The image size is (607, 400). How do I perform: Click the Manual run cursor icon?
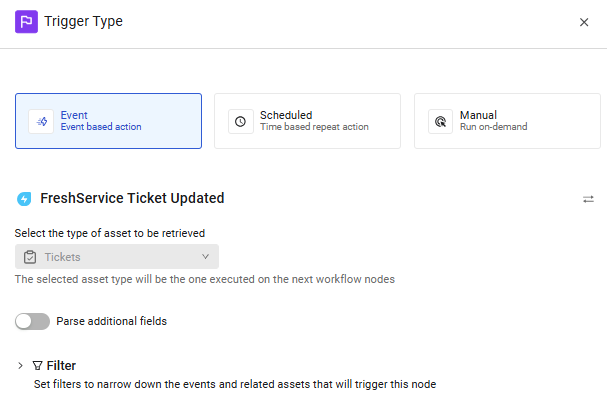(440, 121)
